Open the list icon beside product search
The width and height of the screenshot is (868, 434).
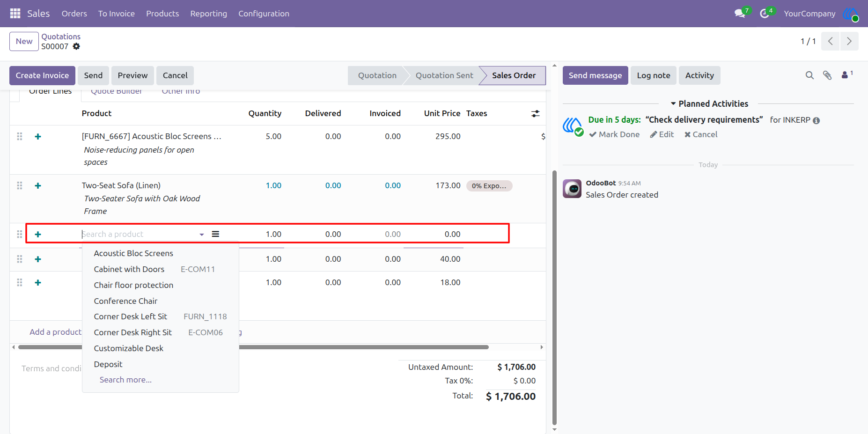coord(215,234)
